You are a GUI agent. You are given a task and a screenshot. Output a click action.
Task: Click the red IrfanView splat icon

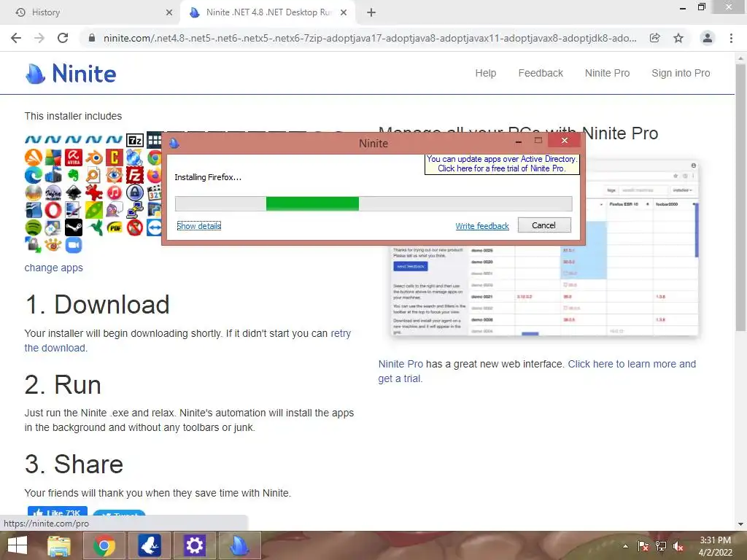point(94,192)
